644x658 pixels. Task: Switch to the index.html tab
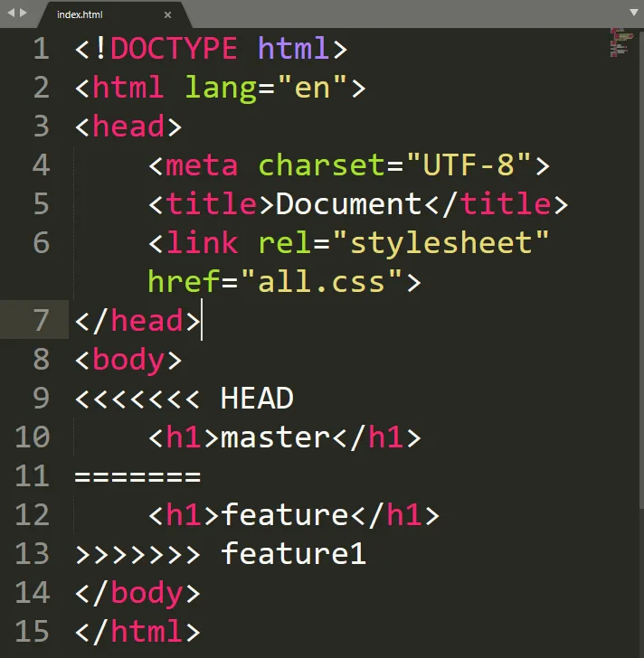click(x=113, y=14)
